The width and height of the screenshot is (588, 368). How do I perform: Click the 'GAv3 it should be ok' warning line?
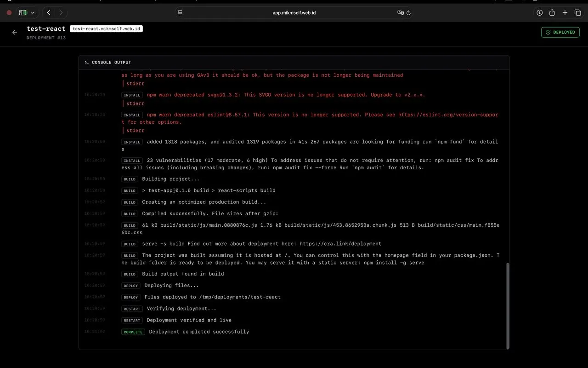click(x=262, y=75)
